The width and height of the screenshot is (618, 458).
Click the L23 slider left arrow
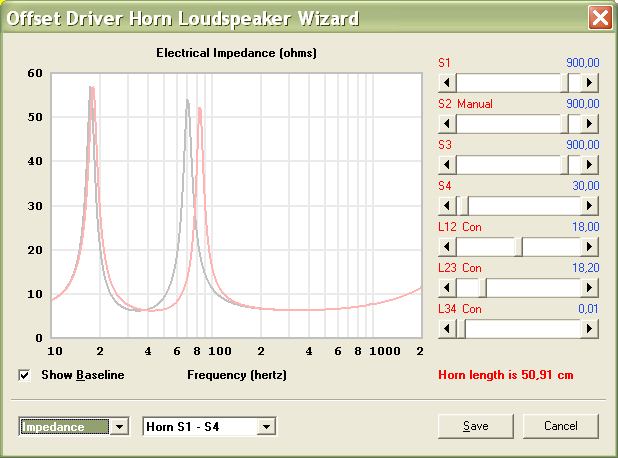pos(447,288)
